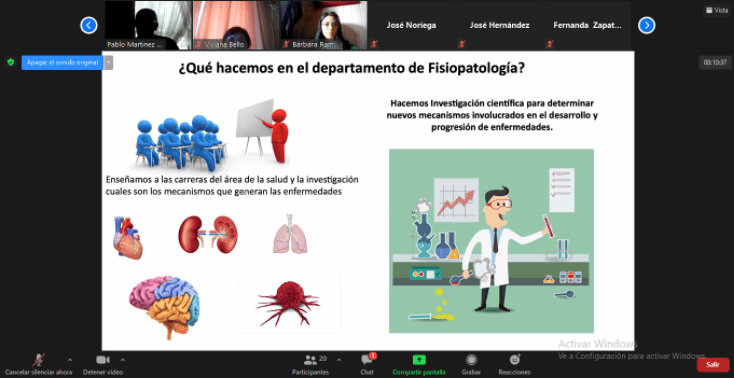The height and width of the screenshot is (378, 734).
Task: Expand audio options arrow beside microphone
Action: click(70, 360)
